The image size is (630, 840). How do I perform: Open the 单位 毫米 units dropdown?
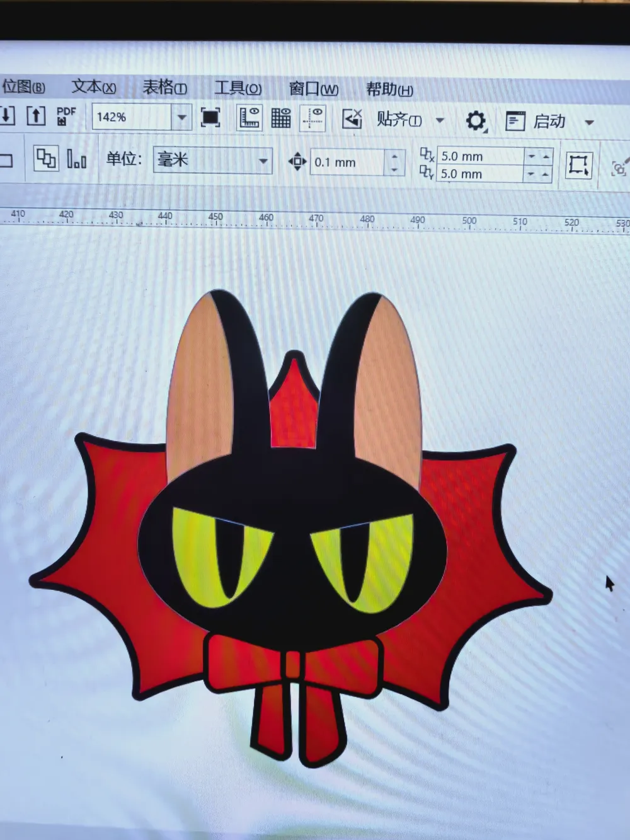(213, 160)
